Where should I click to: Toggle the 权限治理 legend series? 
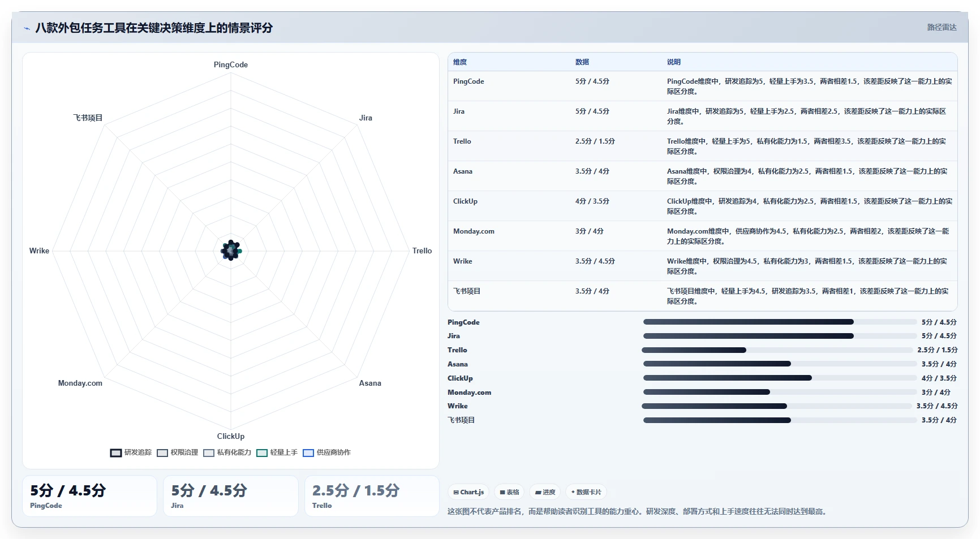pyautogui.click(x=177, y=452)
